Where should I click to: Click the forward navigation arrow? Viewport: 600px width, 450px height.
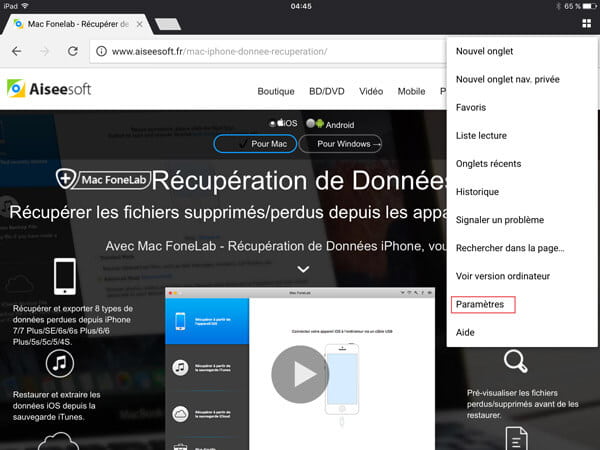45,51
